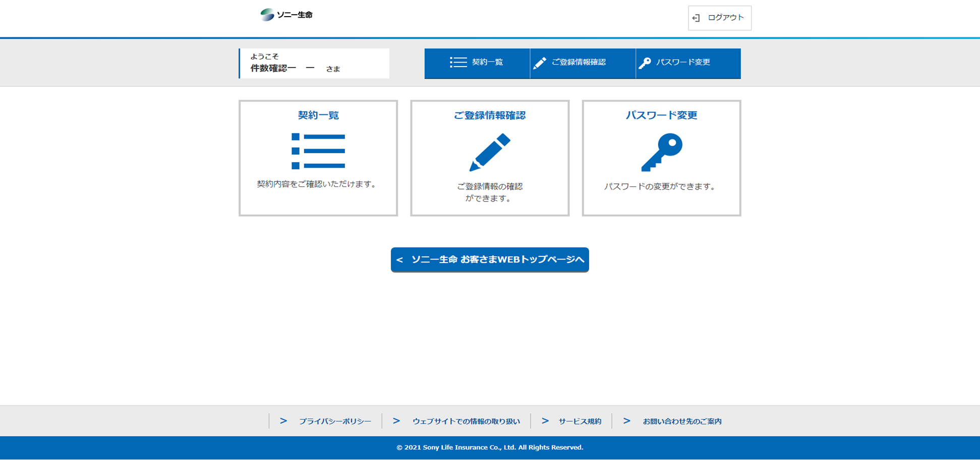The image size is (980, 460).
Task: Open サービス規約 footer link
Action: tap(580, 421)
